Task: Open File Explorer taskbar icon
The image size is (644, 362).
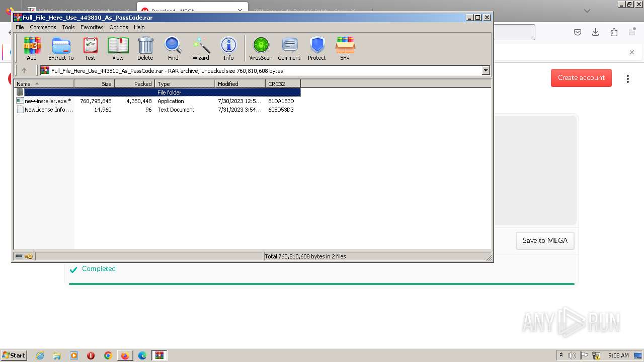Action: point(57,355)
